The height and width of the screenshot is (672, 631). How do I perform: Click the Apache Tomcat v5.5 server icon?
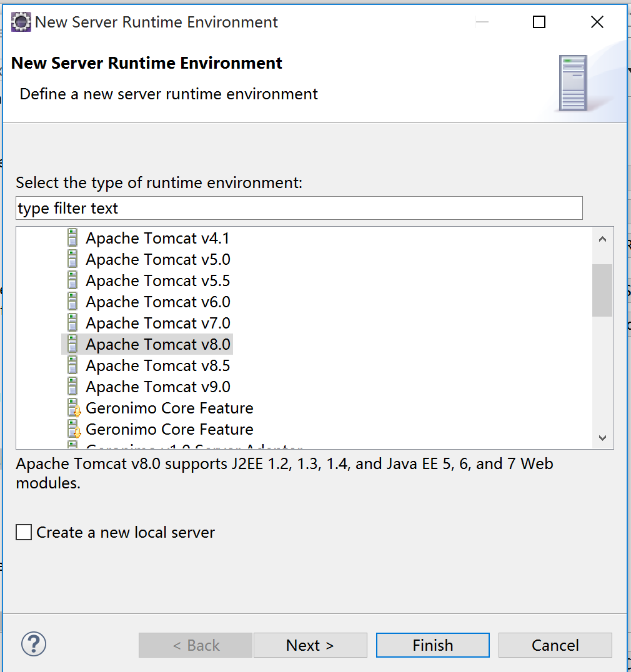pyautogui.click(x=73, y=280)
